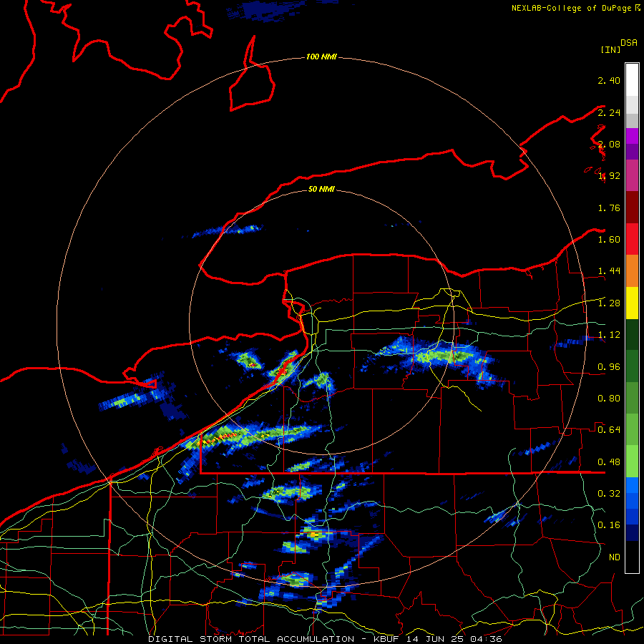Click the 2.24 legend value
Viewport: 644px width, 644px height.
[609, 112]
